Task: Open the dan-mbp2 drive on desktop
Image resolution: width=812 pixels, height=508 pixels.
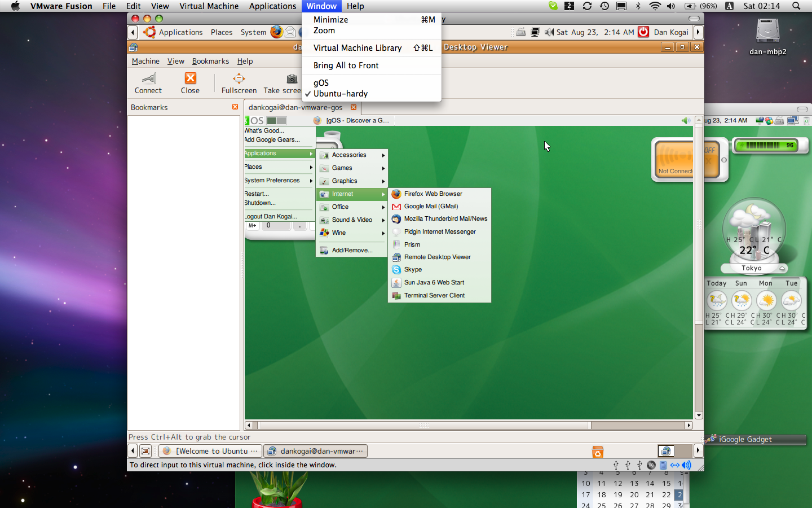Action: tap(768, 32)
